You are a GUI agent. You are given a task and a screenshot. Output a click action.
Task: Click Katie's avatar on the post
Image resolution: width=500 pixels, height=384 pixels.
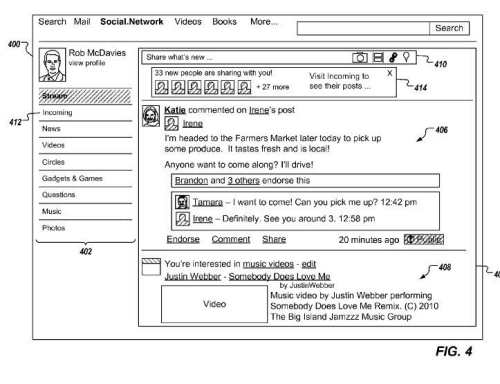pyautogui.click(x=151, y=116)
